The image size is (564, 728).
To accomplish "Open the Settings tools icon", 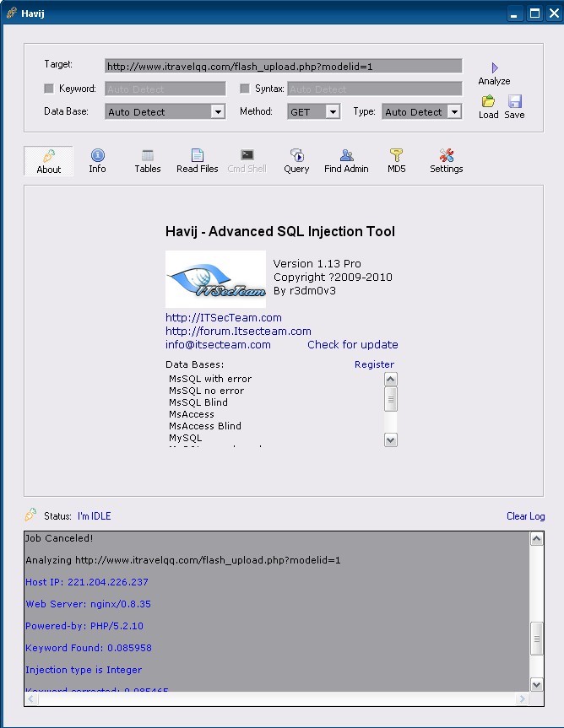I will click(447, 155).
